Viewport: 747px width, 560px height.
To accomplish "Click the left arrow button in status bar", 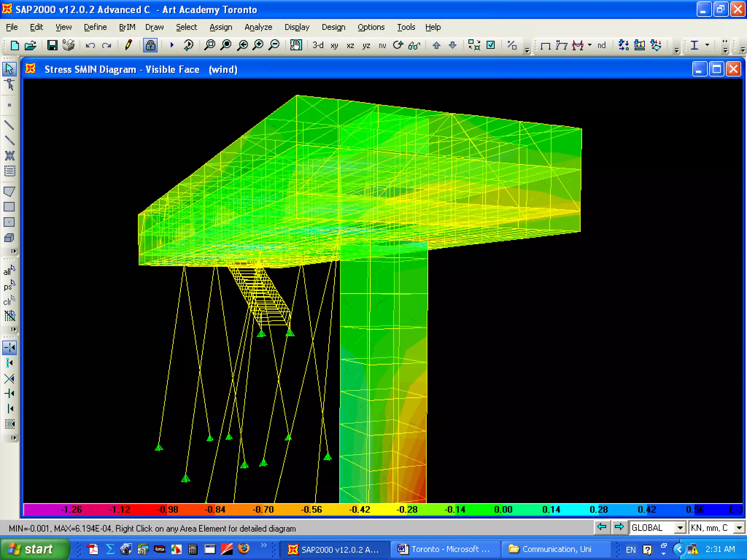I will click(602, 527).
